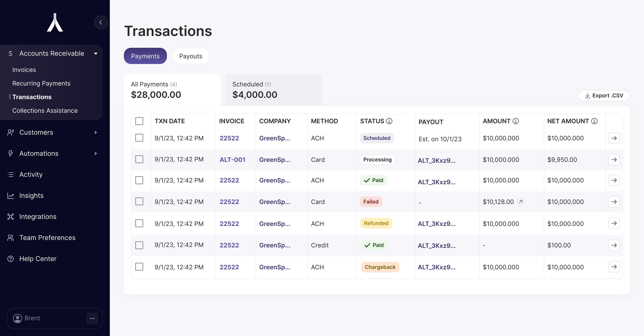
Task: Open details arrow for the Refunded transaction
Action: pos(614,223)
